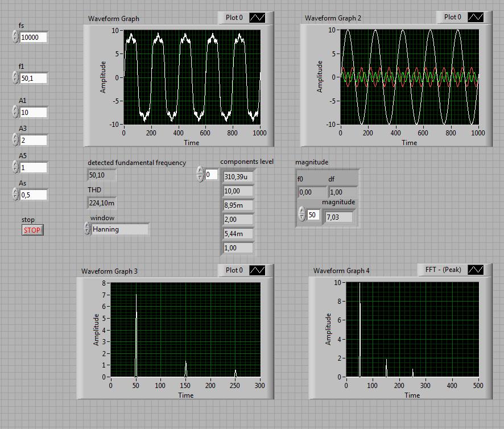The height and width of the screenshot is (429, 504).
Task: Click Plot 0 label of Waveform Graph 3
Action: coord(234,270)
